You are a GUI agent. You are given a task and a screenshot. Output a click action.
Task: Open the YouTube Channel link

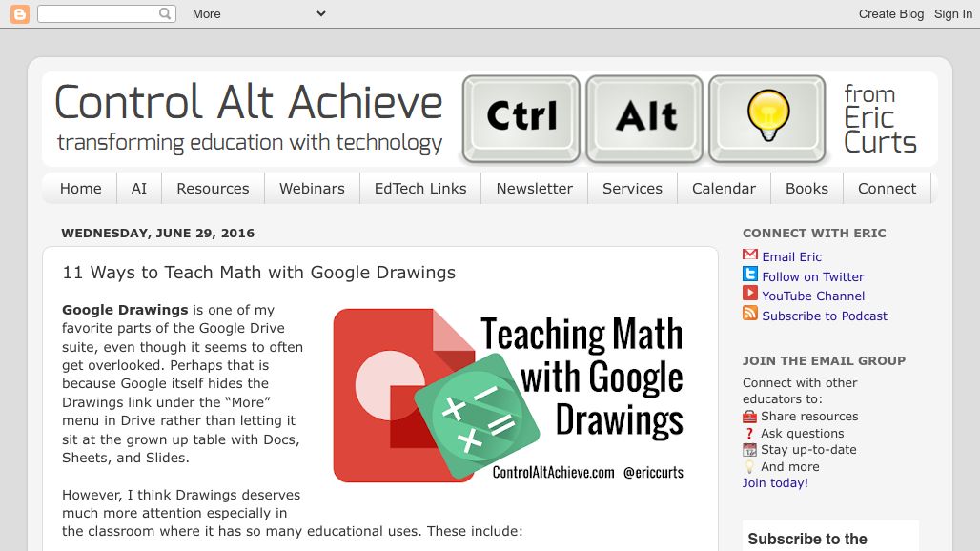(x=813, y=296)
